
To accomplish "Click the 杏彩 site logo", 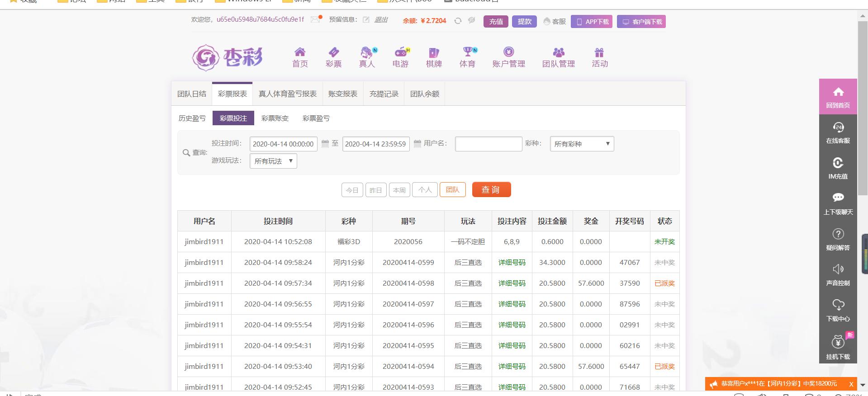I will [x=227, y=57].
